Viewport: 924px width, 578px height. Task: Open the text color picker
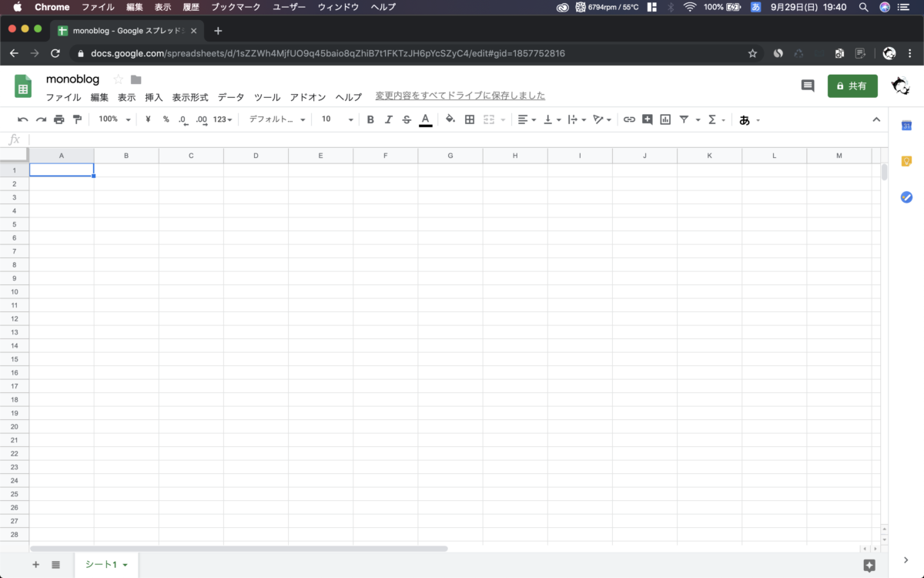[x=425, y=119]
